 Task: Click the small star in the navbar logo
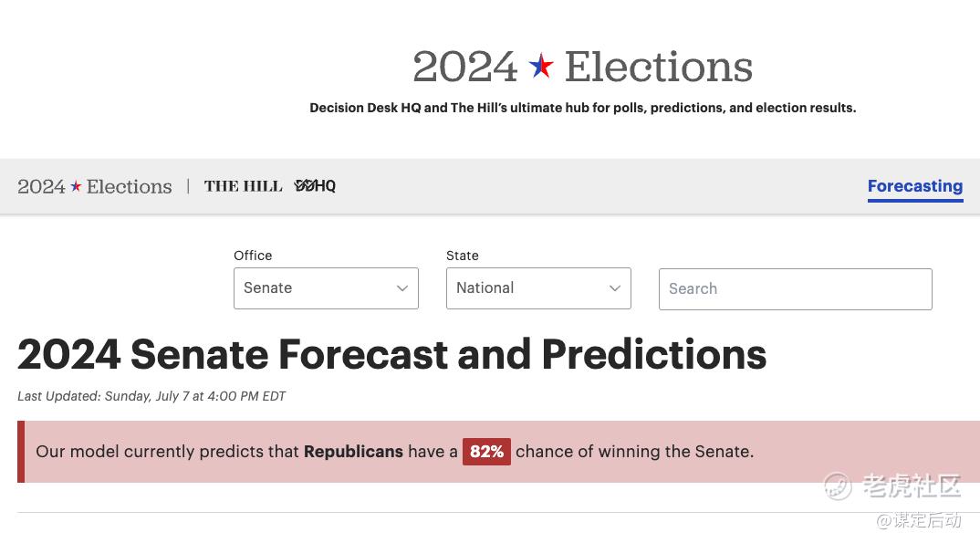coord(77,186)
